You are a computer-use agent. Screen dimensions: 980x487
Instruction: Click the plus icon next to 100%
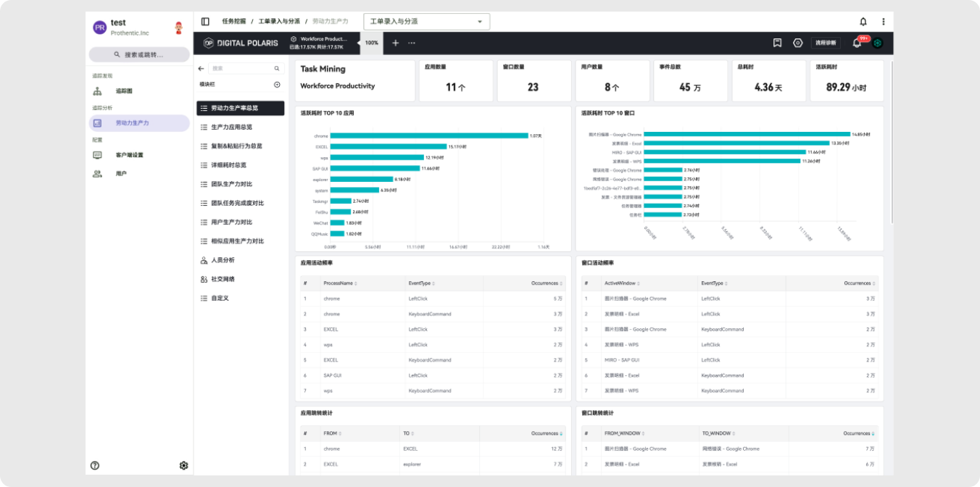[x=395, y=43]
